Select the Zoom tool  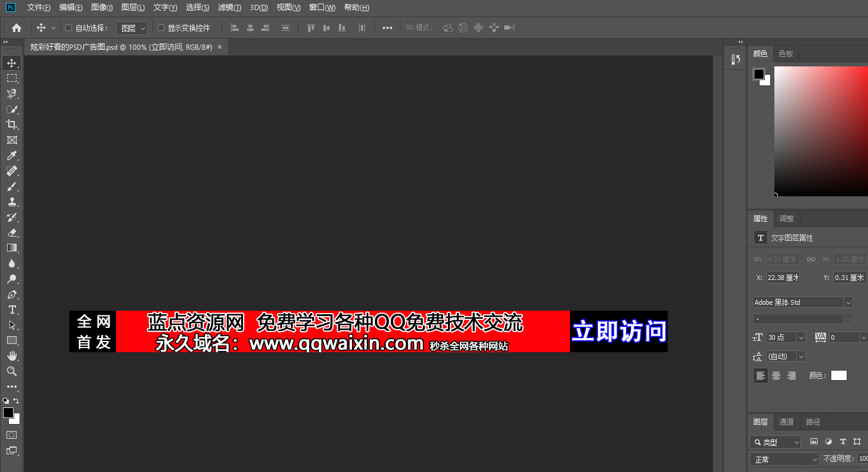point(12,371)
